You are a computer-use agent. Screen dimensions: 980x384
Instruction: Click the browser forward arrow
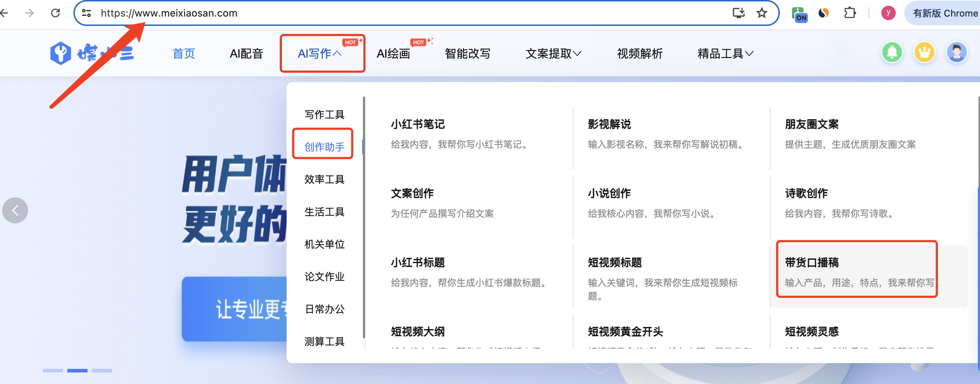(x=29, y=13)
